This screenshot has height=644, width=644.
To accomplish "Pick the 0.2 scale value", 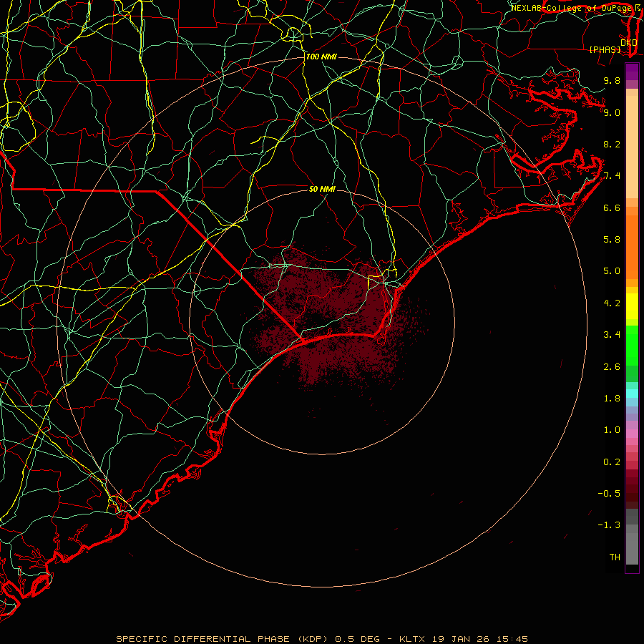I will click(612, 462).
